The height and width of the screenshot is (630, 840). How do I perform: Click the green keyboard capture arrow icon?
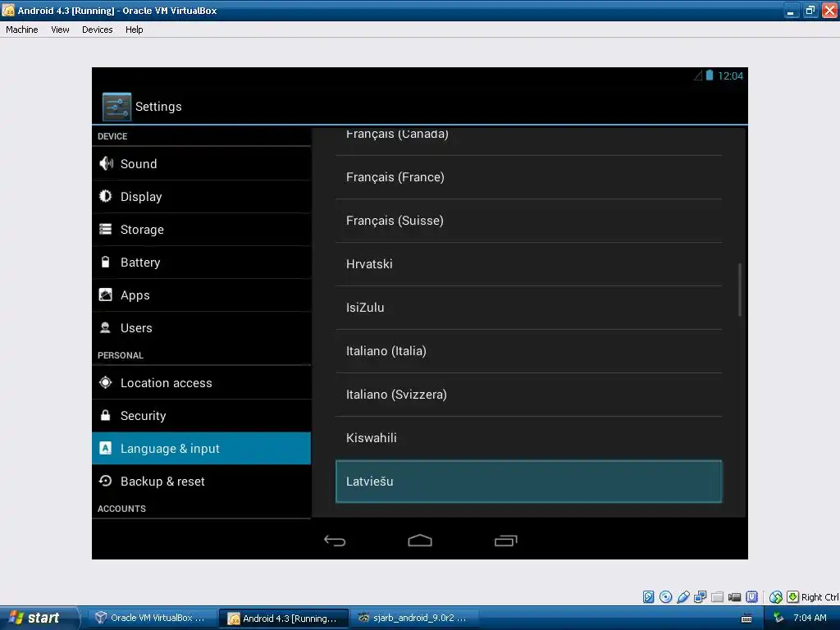coord(793,597)
